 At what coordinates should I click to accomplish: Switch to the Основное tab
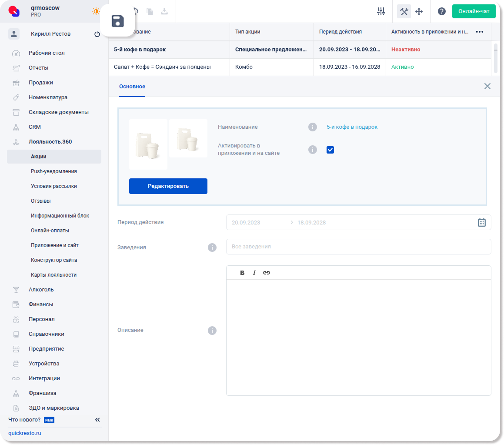click(x=132, y=87)
